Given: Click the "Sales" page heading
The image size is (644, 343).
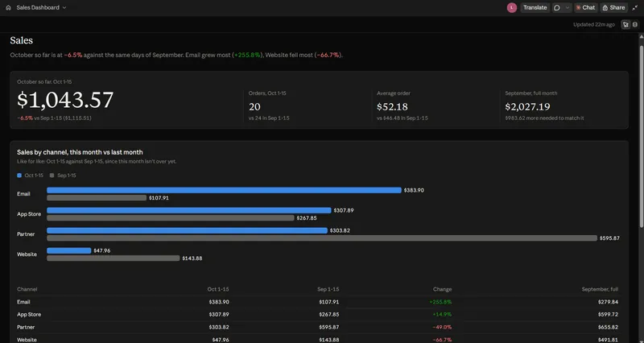Looking at the screenshot, I should [x=22, y=40].
